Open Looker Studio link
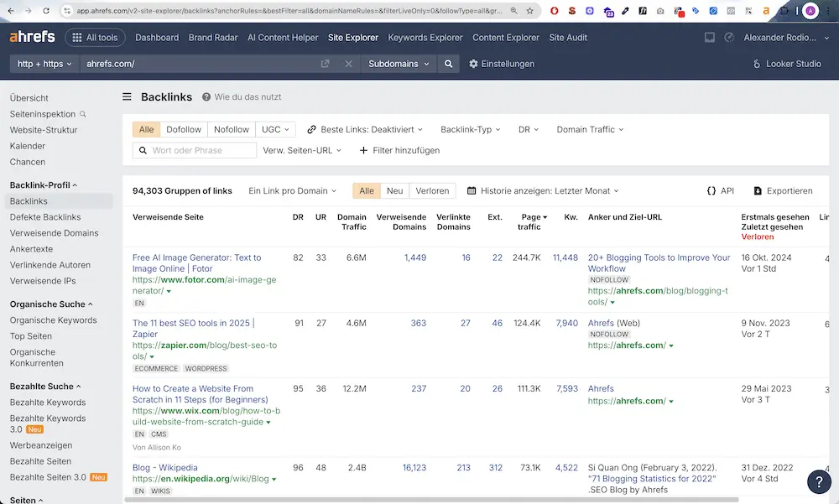Image resolution: width=839 pixels, height=504 pixels. point(787,64)
